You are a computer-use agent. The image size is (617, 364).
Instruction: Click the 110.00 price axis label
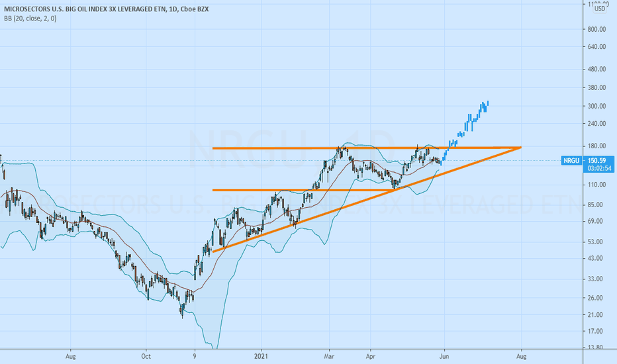tap(596, 185)
